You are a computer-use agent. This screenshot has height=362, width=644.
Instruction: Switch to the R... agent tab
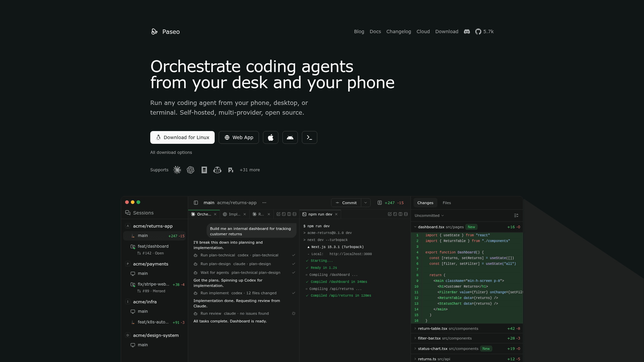pyautogui.click(x=261, y=215)
